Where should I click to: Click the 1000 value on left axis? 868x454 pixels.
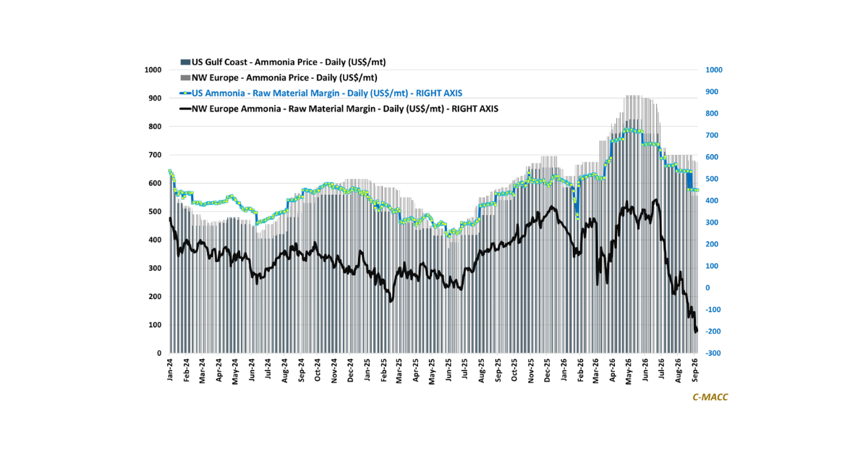click(x=153, y=70)
